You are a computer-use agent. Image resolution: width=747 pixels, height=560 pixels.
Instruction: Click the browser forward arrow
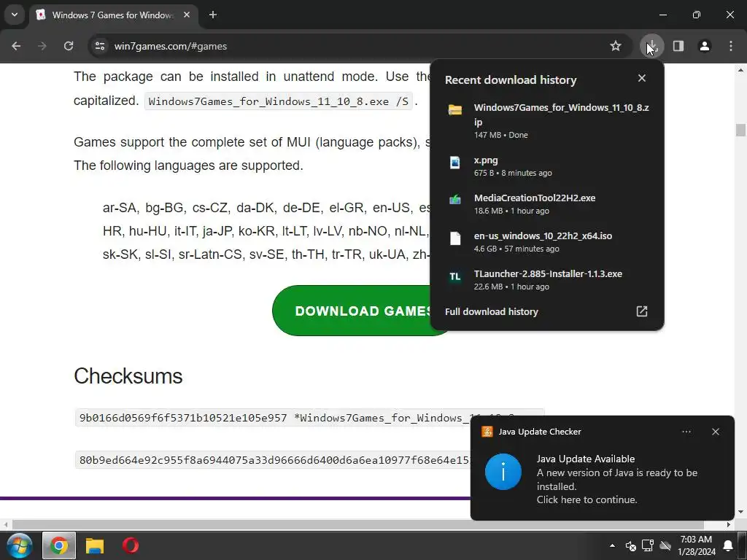pos(42,46)
